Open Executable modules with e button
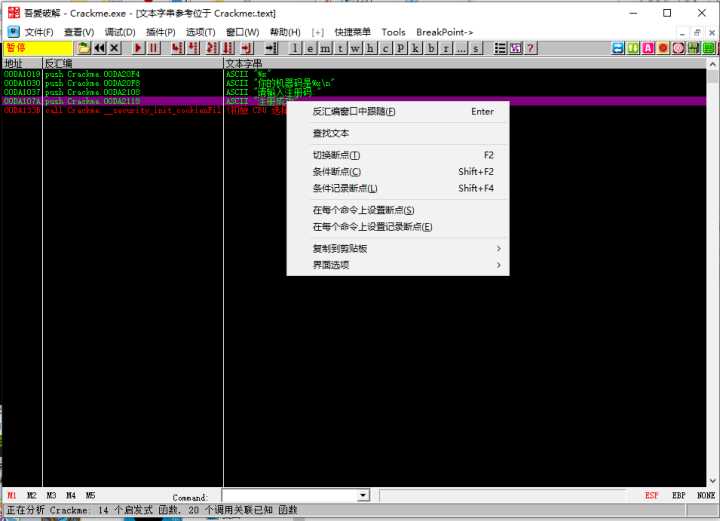The image size is (720, 521). click(310, 48)
